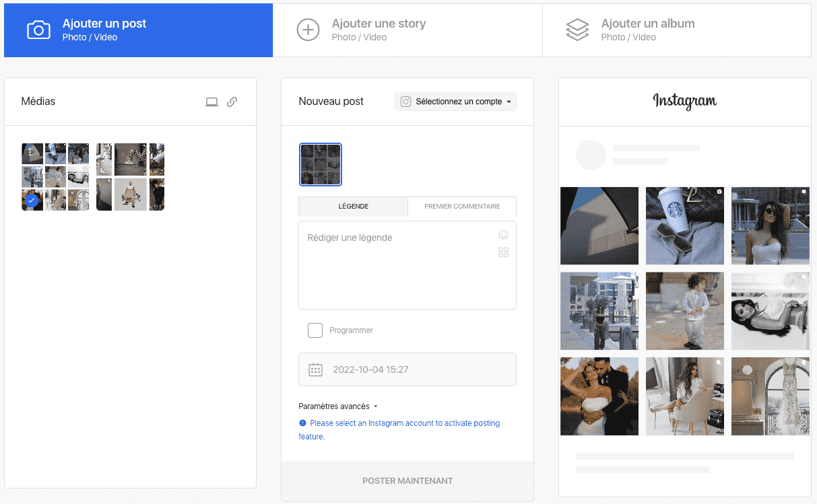Click the calendar icon in the date field
This screenshot has width=817, height=504.
pos(315,369)
